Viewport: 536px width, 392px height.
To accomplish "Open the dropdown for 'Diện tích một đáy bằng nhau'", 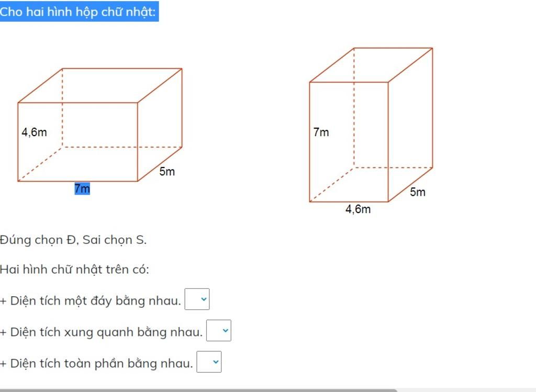I will 197,299.
